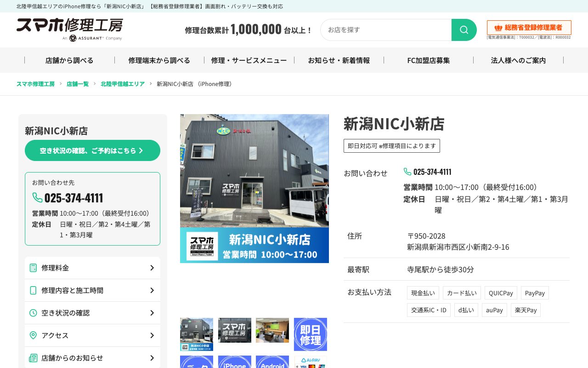Open お知らせ・新着情報 menu

339,60
